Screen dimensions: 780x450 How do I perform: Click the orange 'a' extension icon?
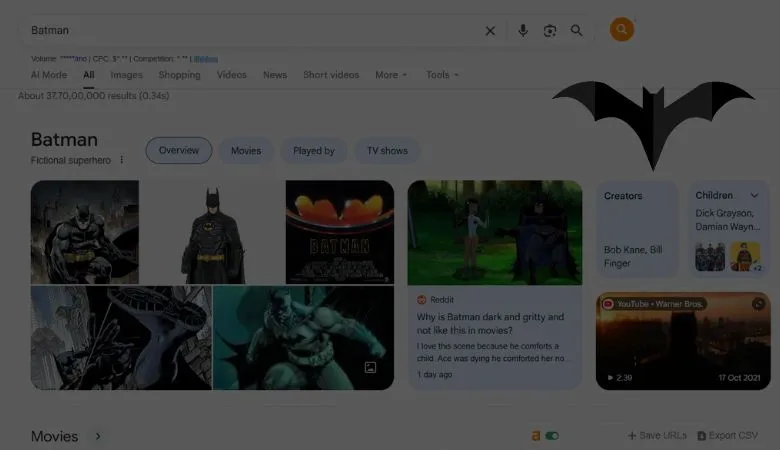pyautogui.click(x=536, y=436)
